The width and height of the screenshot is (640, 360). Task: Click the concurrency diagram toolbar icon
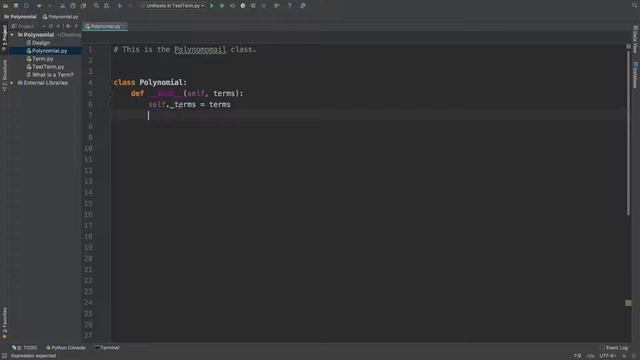[253, 6]
